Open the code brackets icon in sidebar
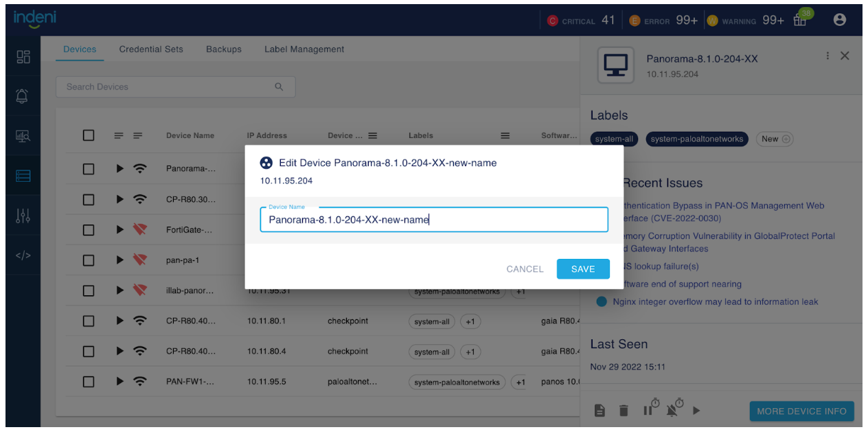The width and height of the screenshot is (868, 434). click(x=23, y=255)
